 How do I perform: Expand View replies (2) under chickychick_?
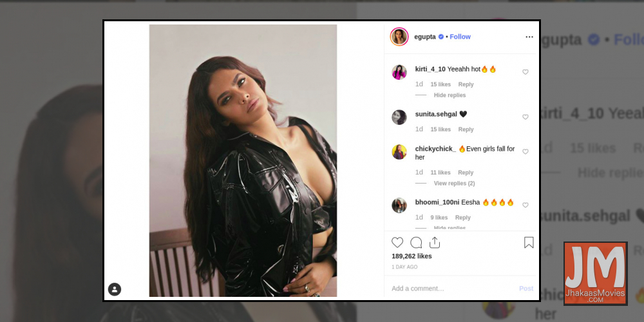[454, 183]
